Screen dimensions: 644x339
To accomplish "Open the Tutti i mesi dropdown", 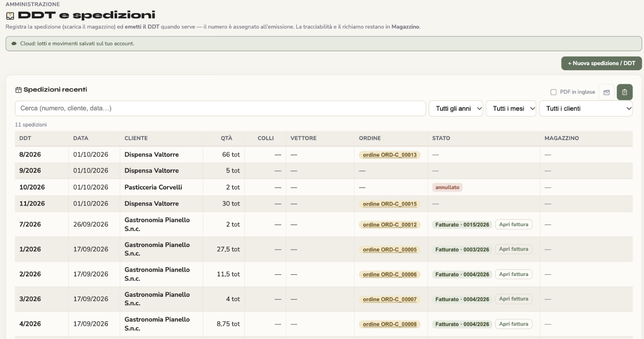I will (511, 109).
